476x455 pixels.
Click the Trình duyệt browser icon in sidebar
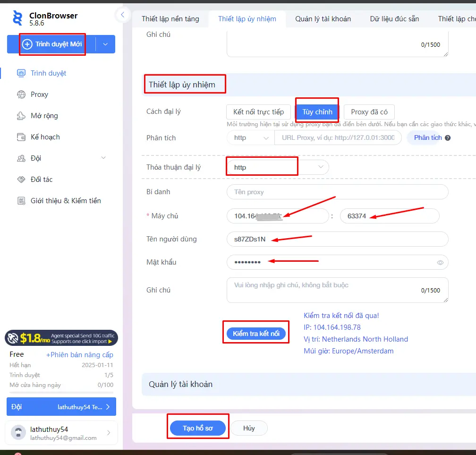pos(21,73)
